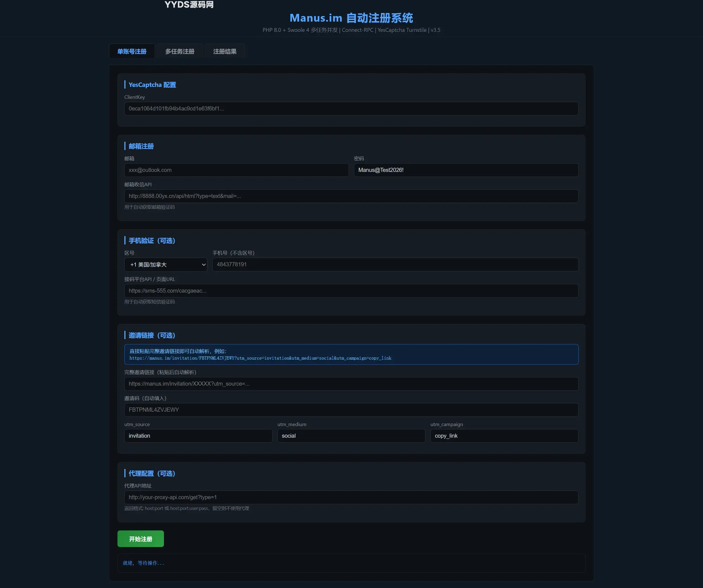Open the 多任务注册 tab
703x588 pixels.
click(180, 51)
